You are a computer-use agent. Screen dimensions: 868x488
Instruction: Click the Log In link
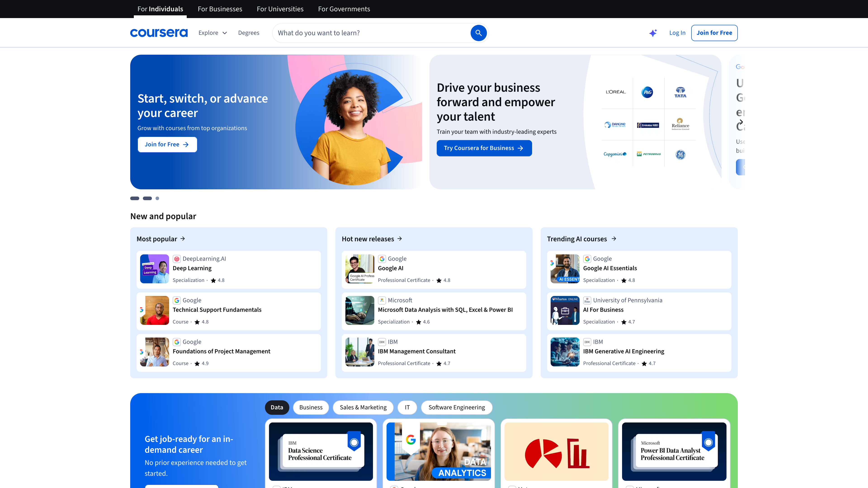tap(677, 33)
